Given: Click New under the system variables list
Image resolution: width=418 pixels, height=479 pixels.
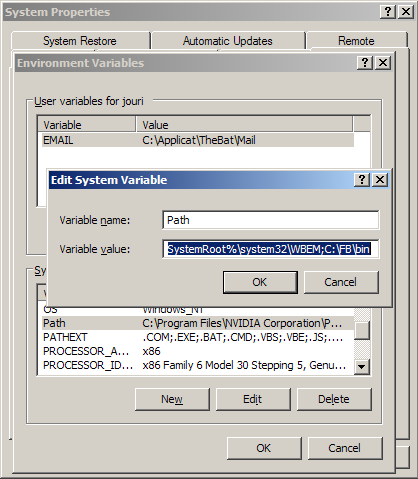Looking at the screenshot, I should tap(172, 399).
